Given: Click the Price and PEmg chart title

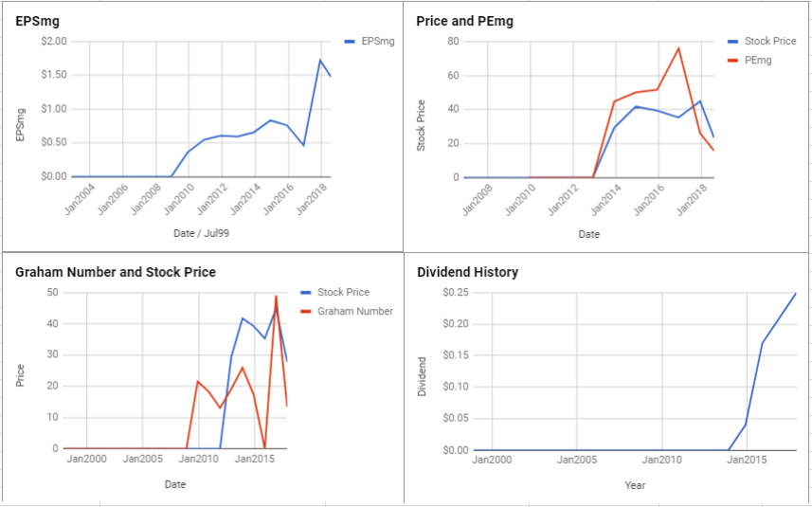Looking at the screenshot, I should pos(464,21).
